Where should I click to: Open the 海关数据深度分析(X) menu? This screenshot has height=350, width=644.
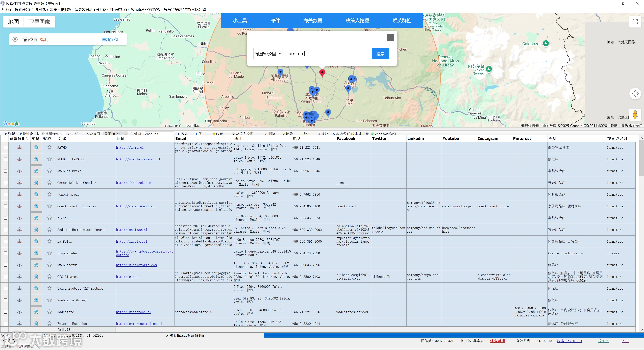pyautogui.click(x=91, y=10)
